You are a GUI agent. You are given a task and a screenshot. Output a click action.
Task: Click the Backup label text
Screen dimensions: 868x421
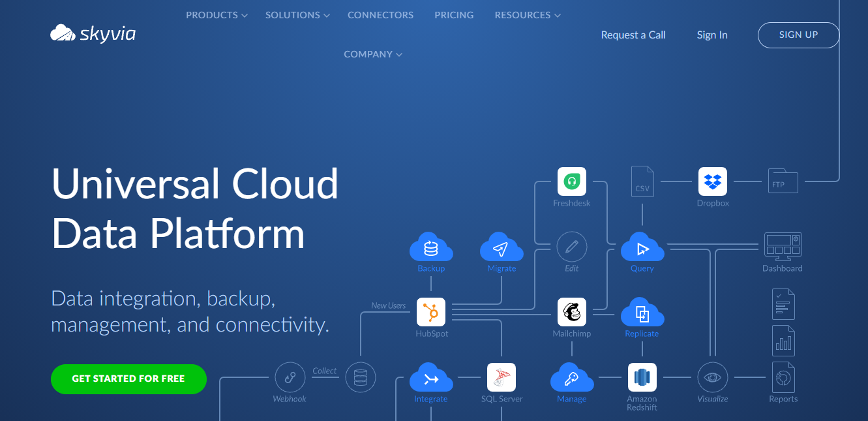[x=431, y=268]
